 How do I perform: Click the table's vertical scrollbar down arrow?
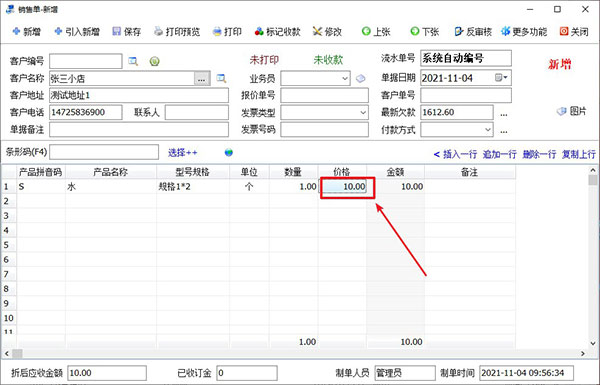click(593, 343)
